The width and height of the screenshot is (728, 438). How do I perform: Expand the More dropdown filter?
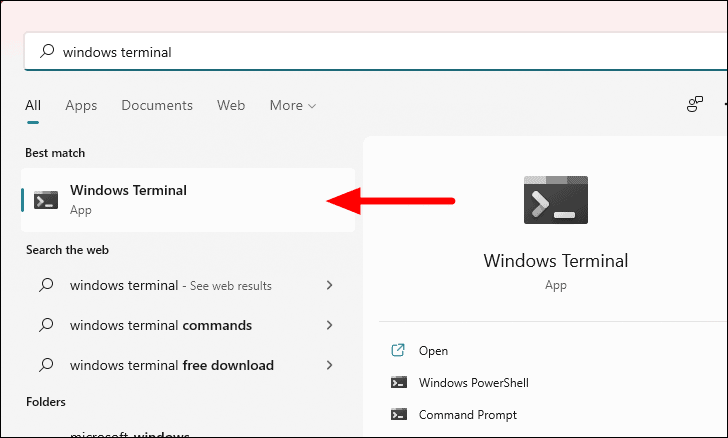click(x=293, y=105)
